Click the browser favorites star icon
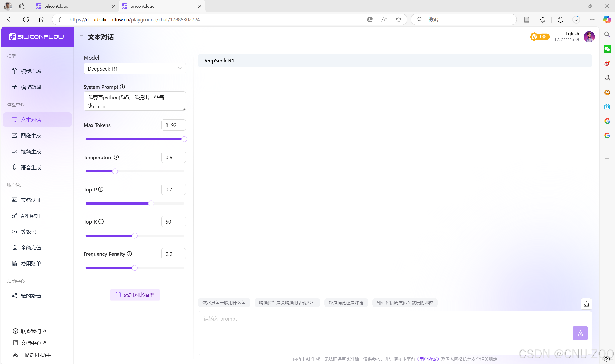The width and height of the screenshot is (615, 364). (x=398, y=19)
